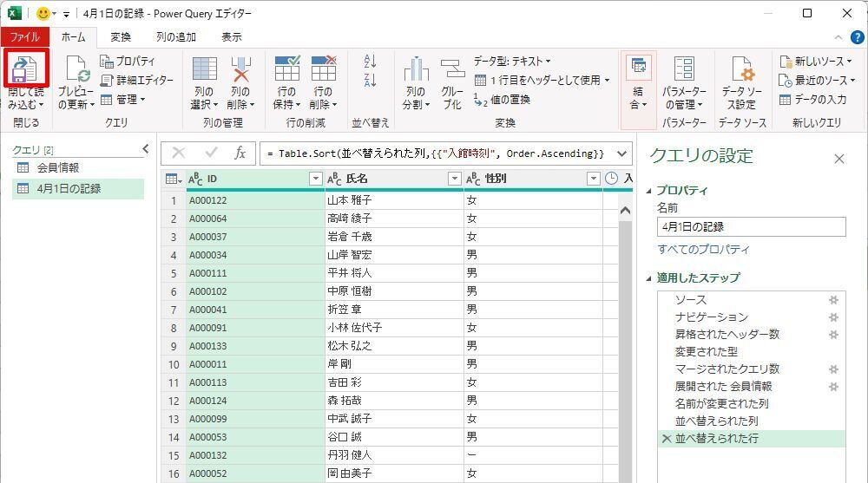Viewport: 868px width, 483px height.
Task: Select the 氏名 column header
Action: [x=394, y=179]
